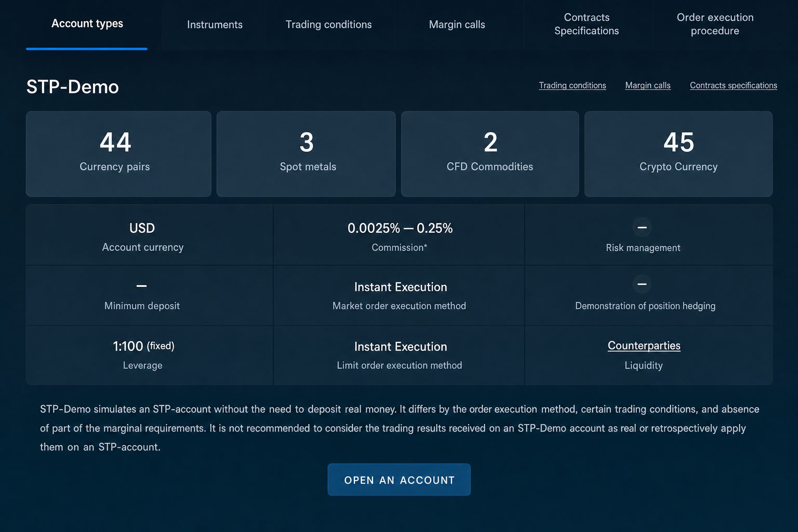This screenshot has width=798, height=532.
Task: Go to the Margin calls tab
Action: click(x=457, y=24)
